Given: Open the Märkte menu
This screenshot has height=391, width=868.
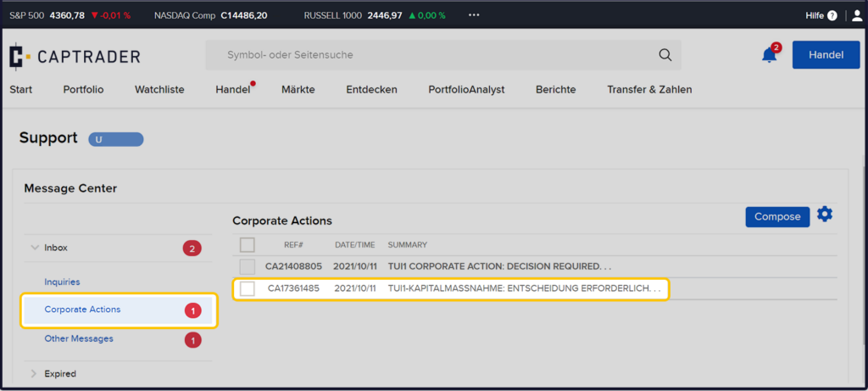Looking at the screenshot, I should pos(298,89).
